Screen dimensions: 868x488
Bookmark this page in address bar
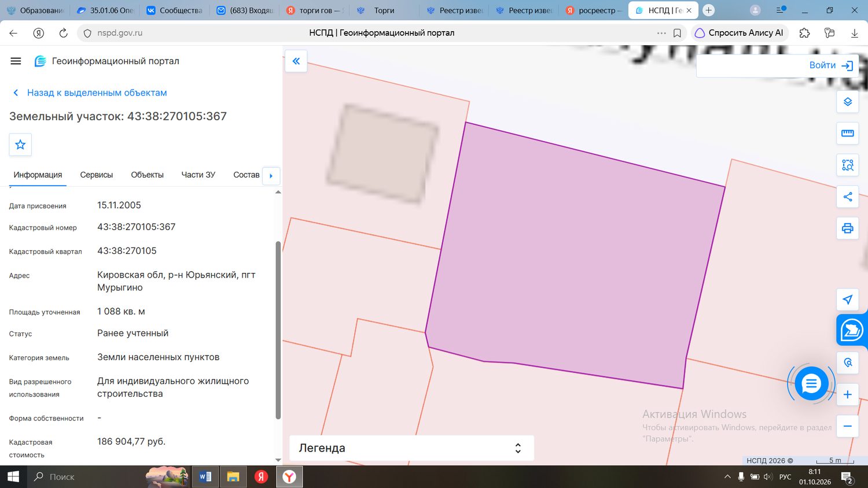(x=677, y=33)
